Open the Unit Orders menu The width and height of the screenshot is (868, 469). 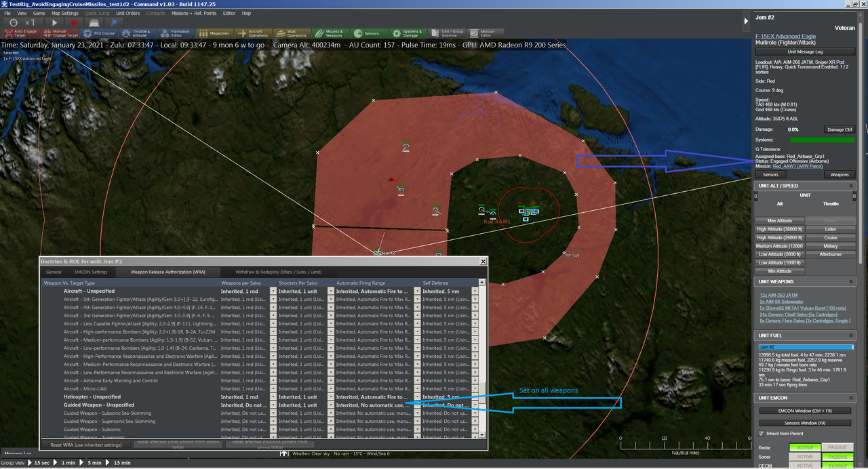pos(127,13)
